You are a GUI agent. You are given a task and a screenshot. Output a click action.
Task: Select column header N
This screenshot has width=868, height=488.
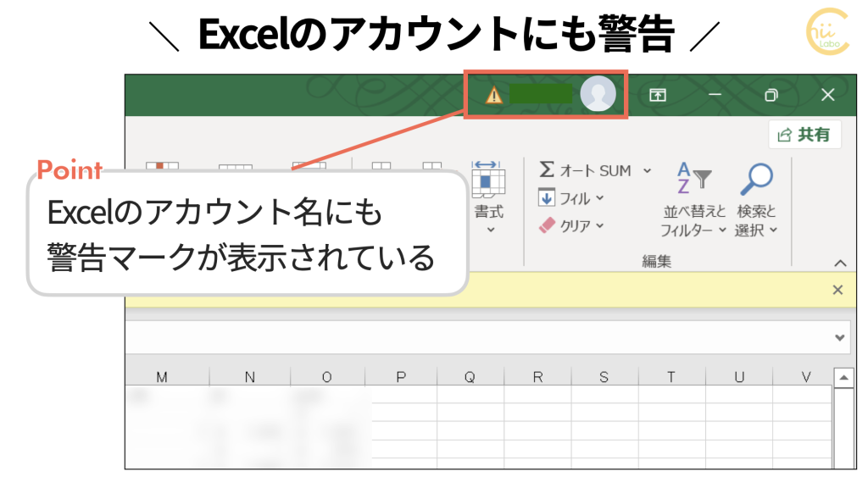click(x=250, y=377)
